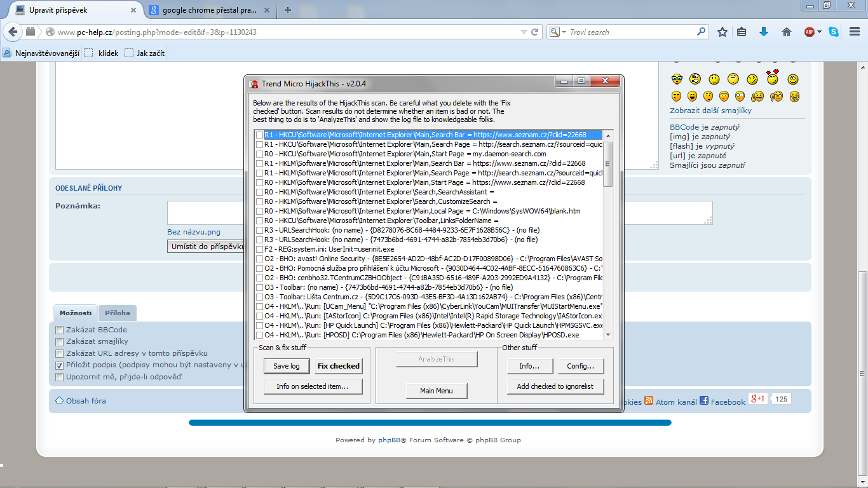Click the HijackThis list scroll-up arrow
868x488 pixels.
pos(608,135)
